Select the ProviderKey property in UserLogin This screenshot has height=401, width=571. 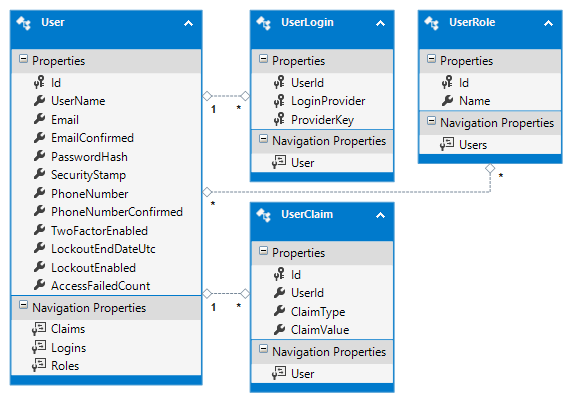pos(322,119)
